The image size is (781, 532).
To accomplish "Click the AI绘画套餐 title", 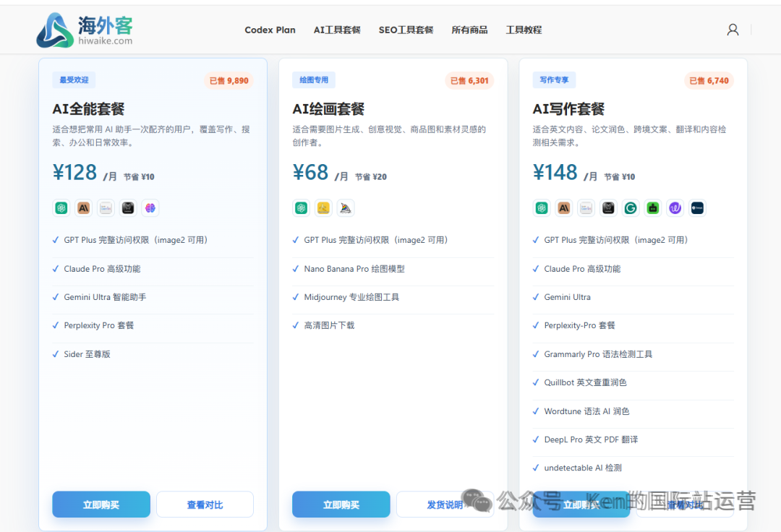I will (329, 109).
